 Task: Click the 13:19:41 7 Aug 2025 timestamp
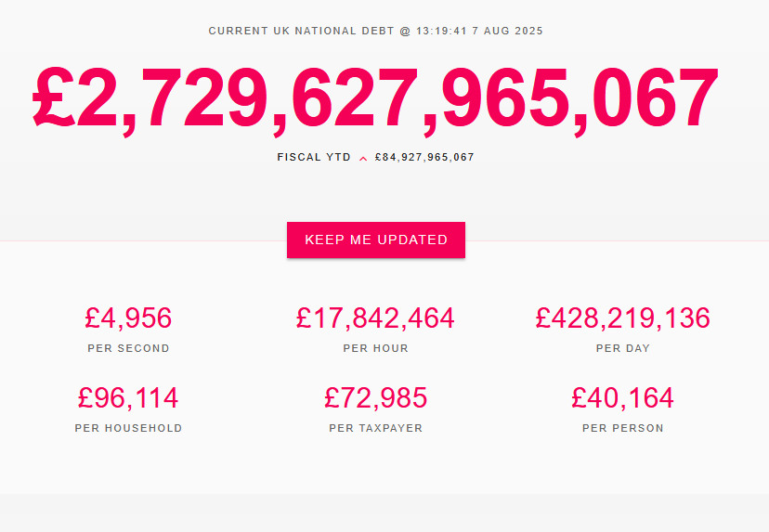[479, 31]
